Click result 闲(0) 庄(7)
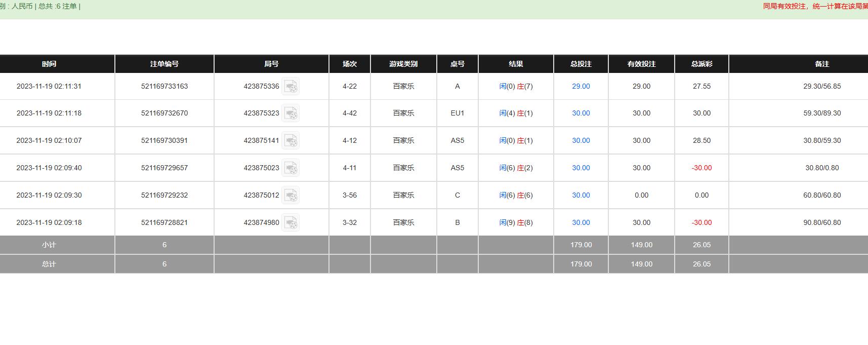868x345 pixels. [x=516, y=86]
